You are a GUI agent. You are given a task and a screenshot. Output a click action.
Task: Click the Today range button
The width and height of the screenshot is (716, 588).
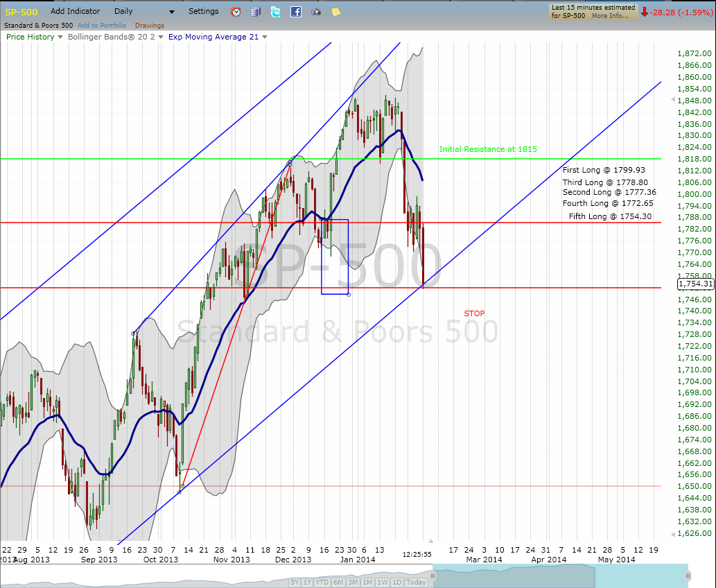pyautogui.click(x=416, y=582)
